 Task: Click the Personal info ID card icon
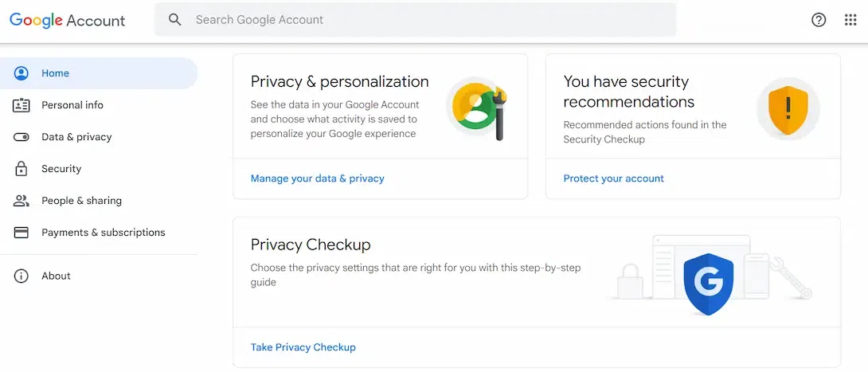22,105
